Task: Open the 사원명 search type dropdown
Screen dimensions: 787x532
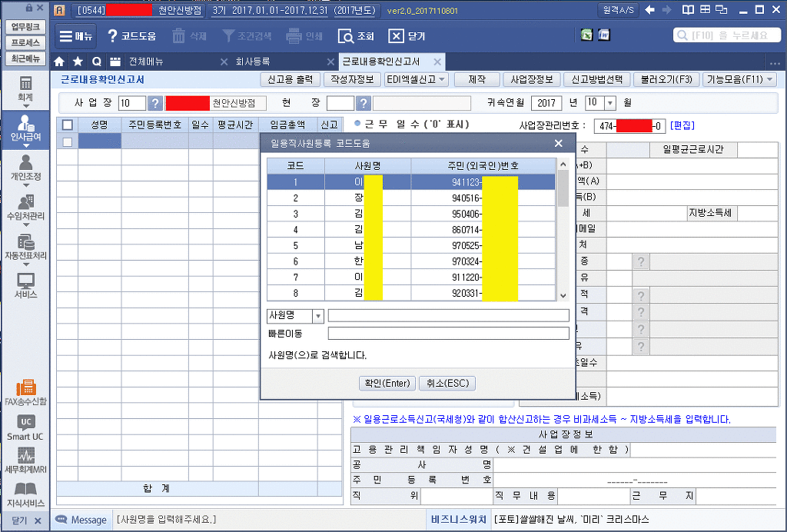Action: [x=317, y=316]
